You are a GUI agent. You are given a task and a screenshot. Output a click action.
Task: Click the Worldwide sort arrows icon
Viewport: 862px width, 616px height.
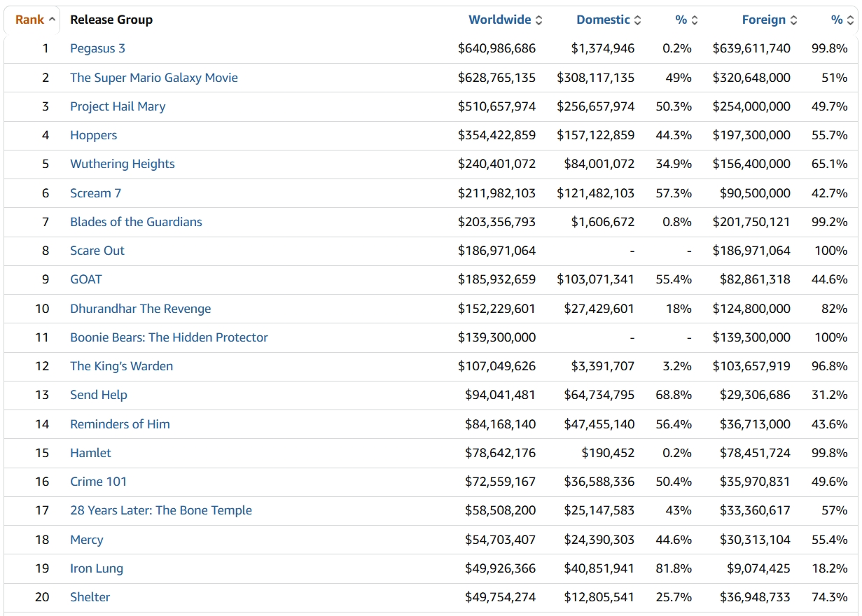pos(538,20)
